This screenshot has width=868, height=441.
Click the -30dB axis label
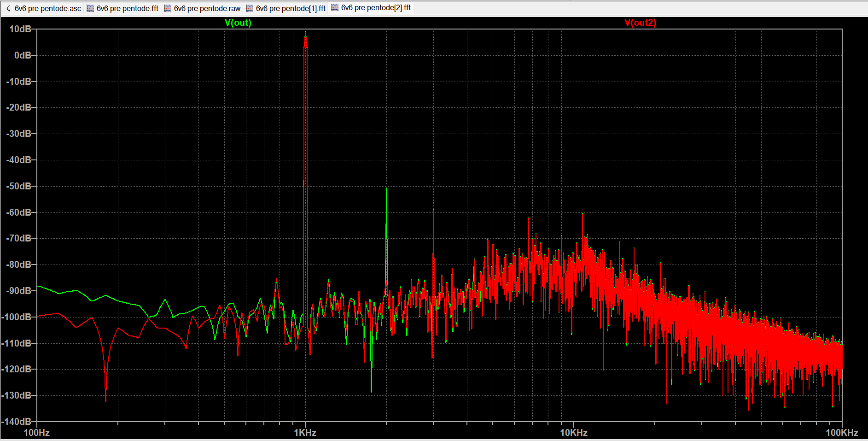tap(18, 134)
